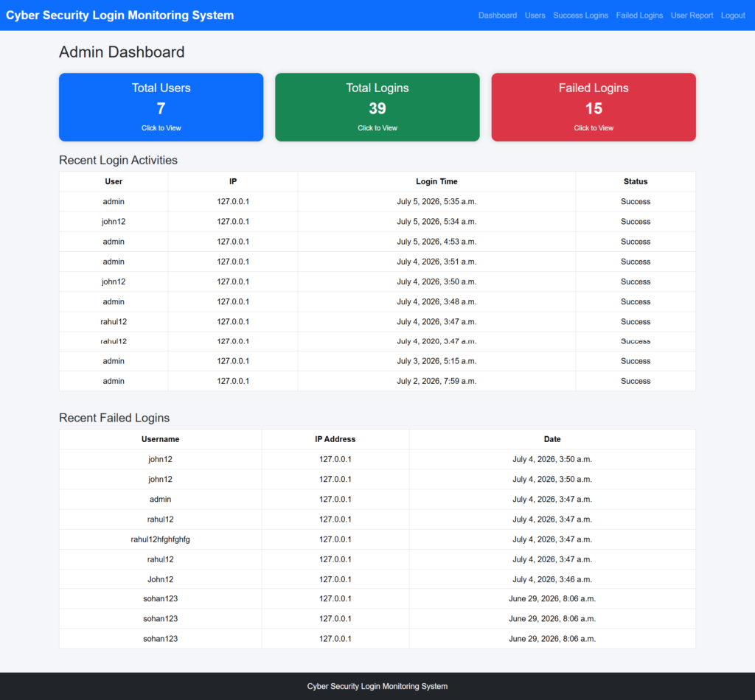Click 'Click to View' under Total Logins
The image size is (755, 700).
point(377,128)
